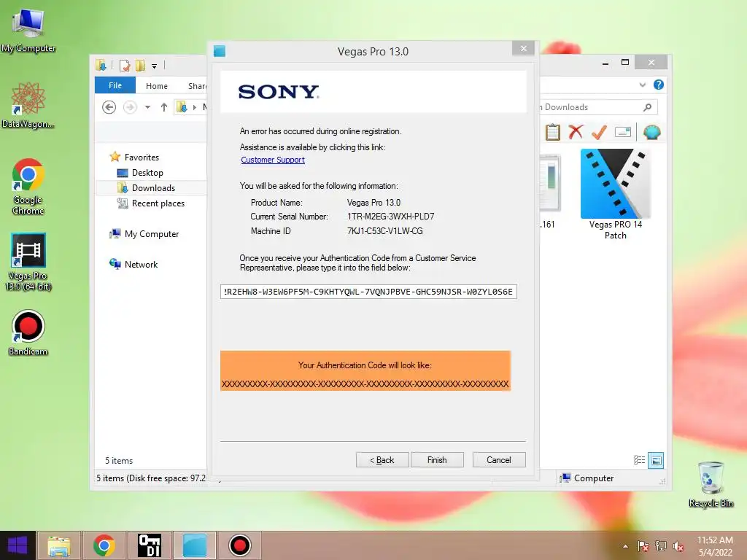
Task: Open recent locations dropdown arrow
Action: pyautogui.click(x=147, y=107)
